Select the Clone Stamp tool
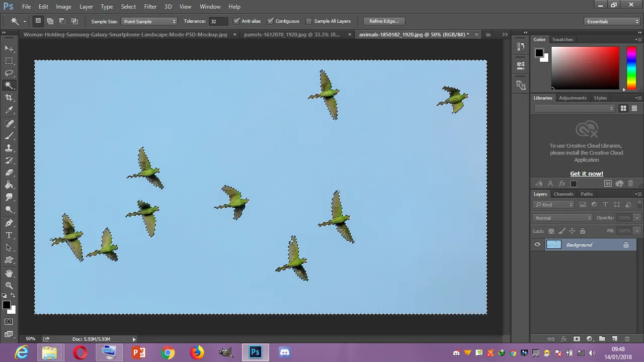 (x=9, y=148)
